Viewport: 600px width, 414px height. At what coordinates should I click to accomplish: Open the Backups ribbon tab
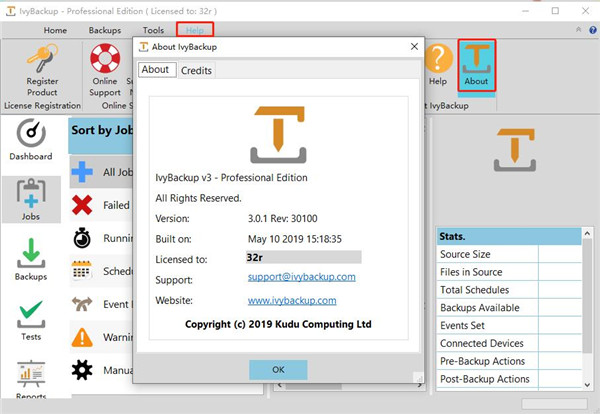[x=105, y=30]
